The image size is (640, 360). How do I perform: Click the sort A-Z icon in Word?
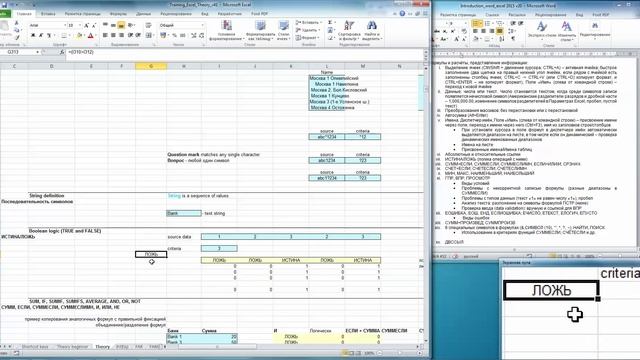(x=502, y=39)
